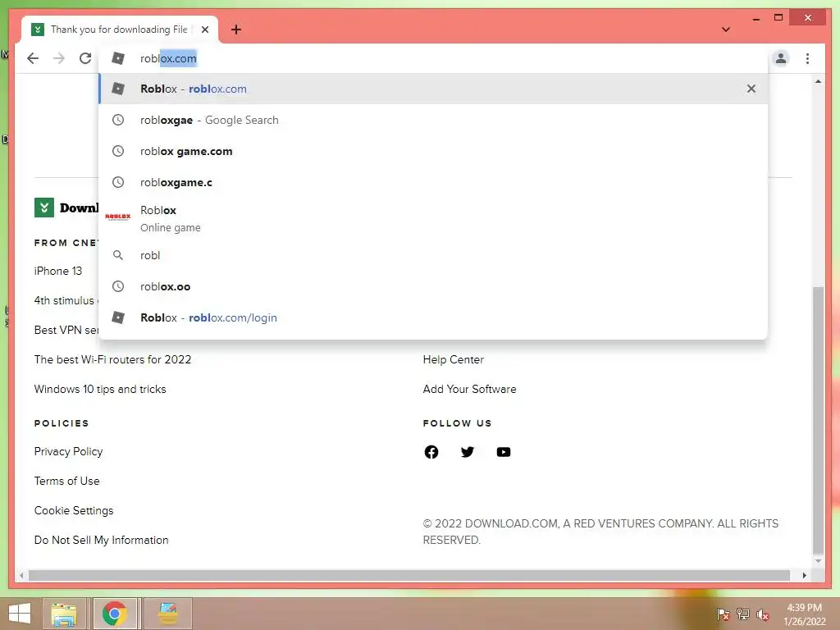Click the Chrome taskbar icon
The image size is (840, 630).
click(x=115, y=614)
